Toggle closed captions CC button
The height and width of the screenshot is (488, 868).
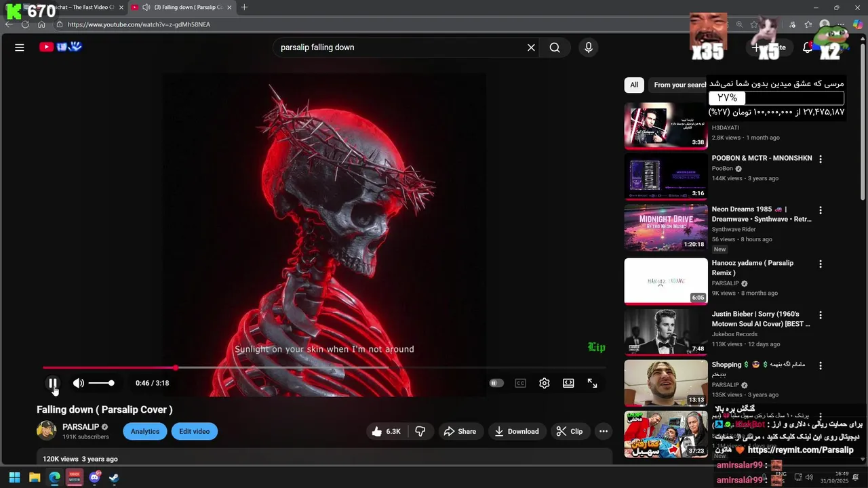coord(520,383)
